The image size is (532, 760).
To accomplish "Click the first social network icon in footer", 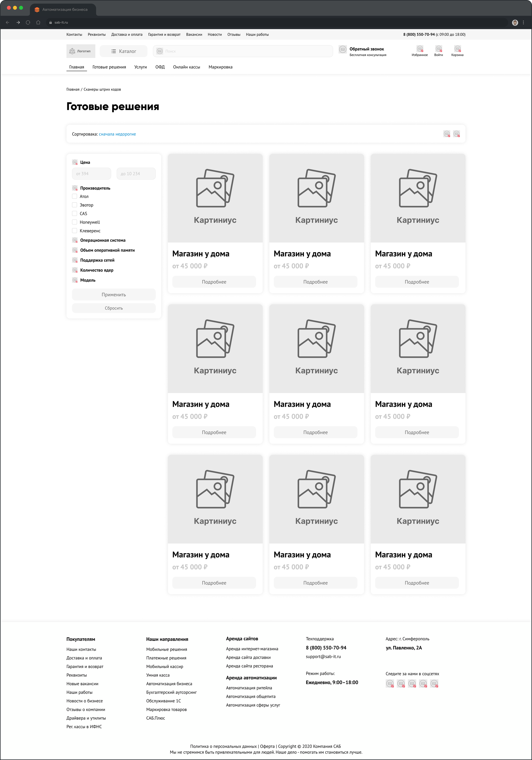I will [390, 684].
